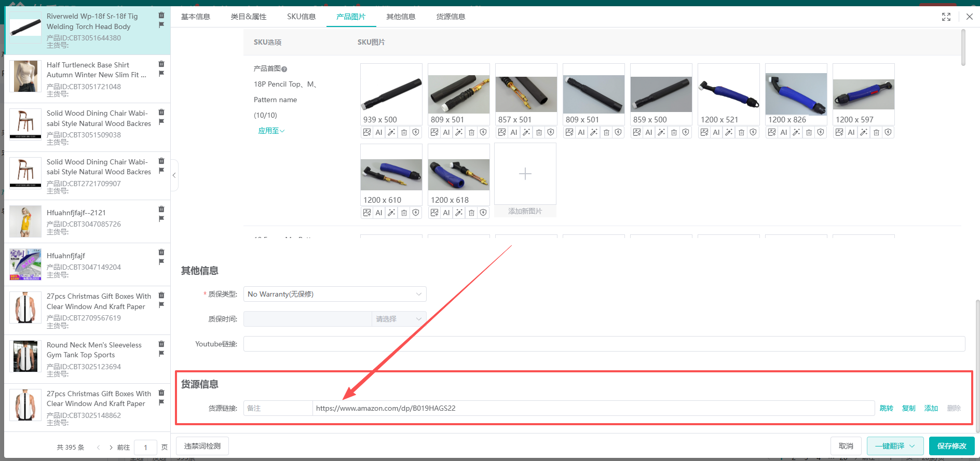The height and width of the screenshot is (461, 980).
Task: Click the help icon beside 产品首图
Action: [x=284, y=69]
